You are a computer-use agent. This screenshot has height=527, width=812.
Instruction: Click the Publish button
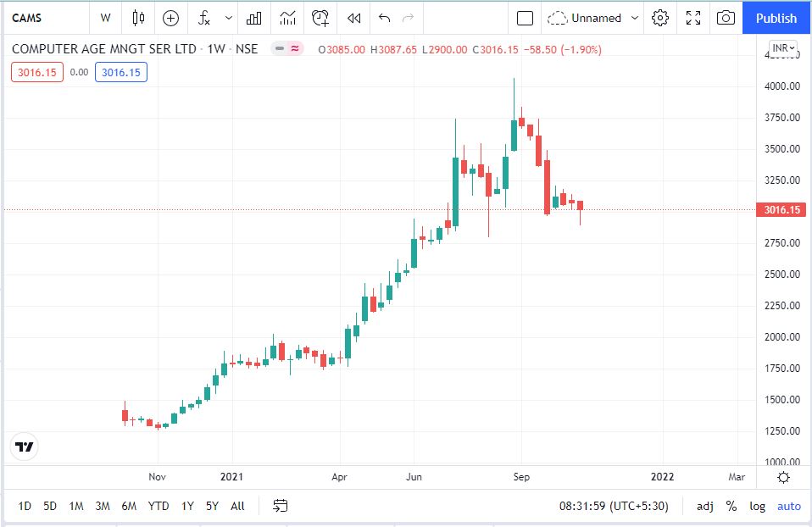[x=776, y=18]
